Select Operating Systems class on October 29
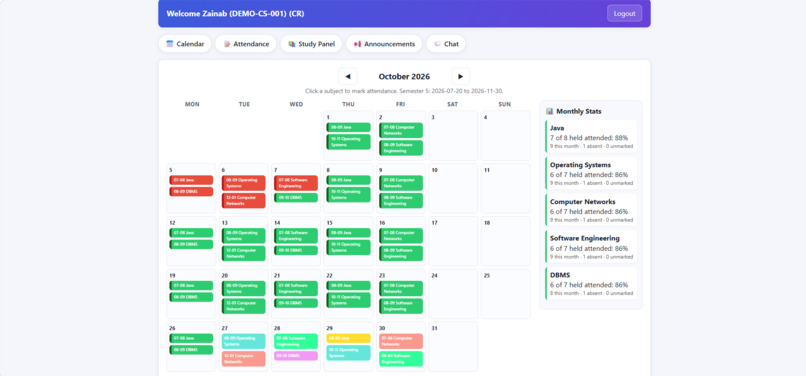806x376 pixels. click(348, 353)
